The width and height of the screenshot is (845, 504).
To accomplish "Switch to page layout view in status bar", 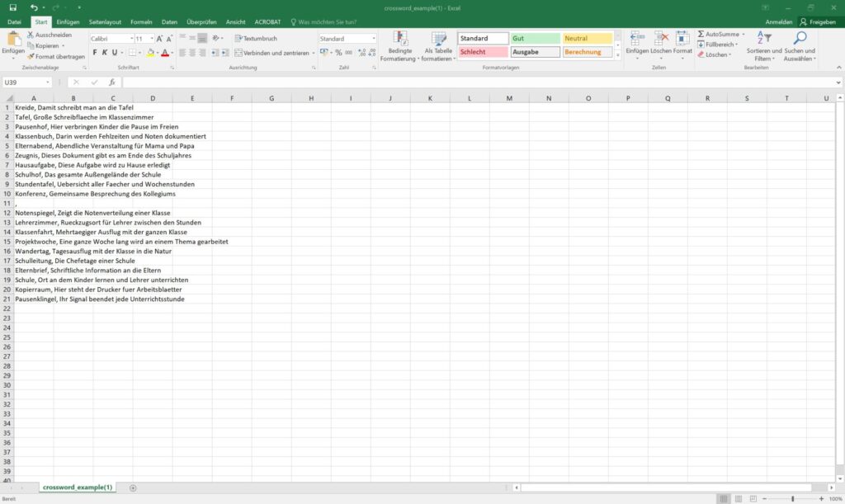I will 739,499.
